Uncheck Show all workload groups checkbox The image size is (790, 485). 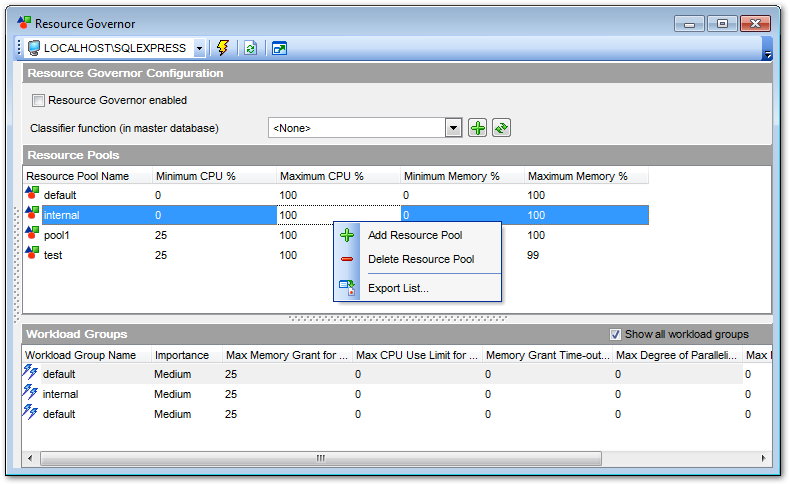[615, 334]
